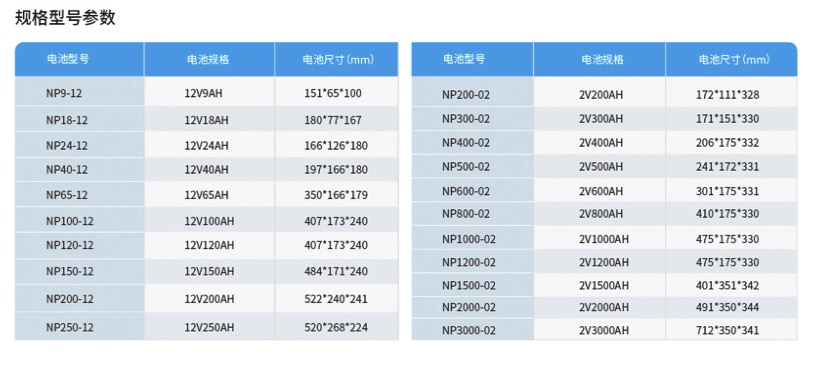The image size is (821, 365).
Task: Click the 522*240*241 dimension cell
Action: pyautogui.click(x=336, y=299)
